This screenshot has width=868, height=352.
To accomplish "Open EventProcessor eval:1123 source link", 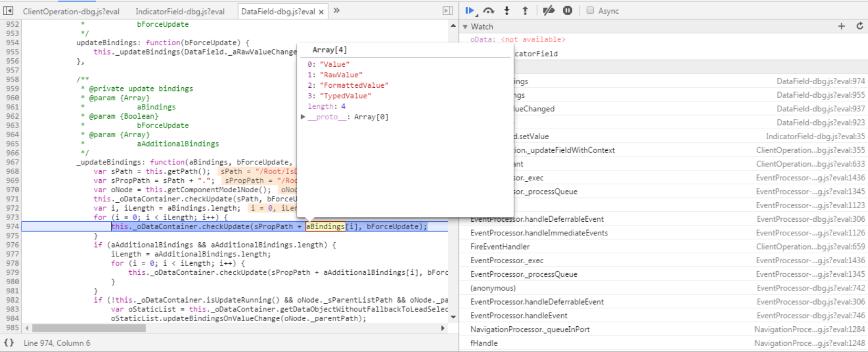I will pos(810,205).
